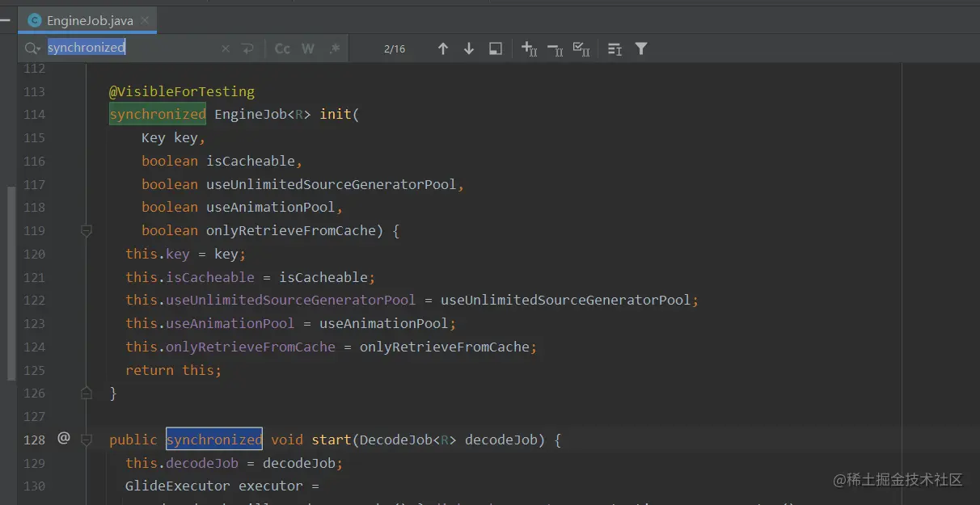980x505 pixels.
Task: Click 'boolean onlyRetrieveFromCache' parameter
Action: pyautogui.click(x=259, y=230)
